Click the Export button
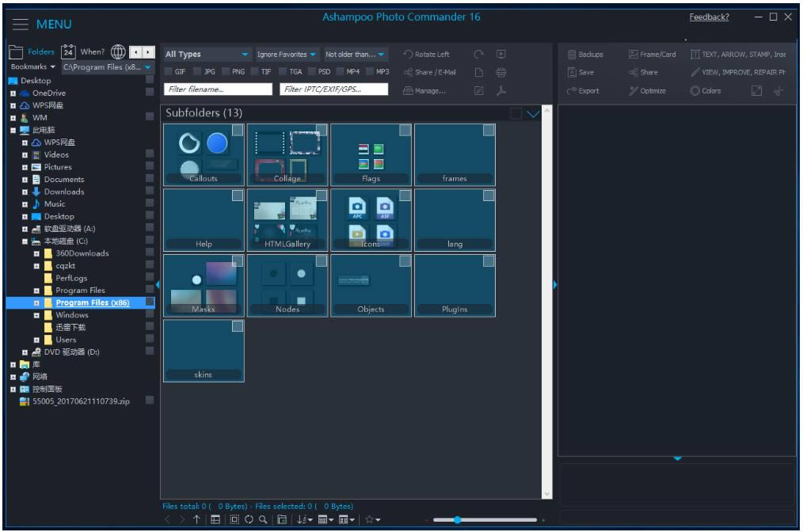 click(x=583, y=90)
